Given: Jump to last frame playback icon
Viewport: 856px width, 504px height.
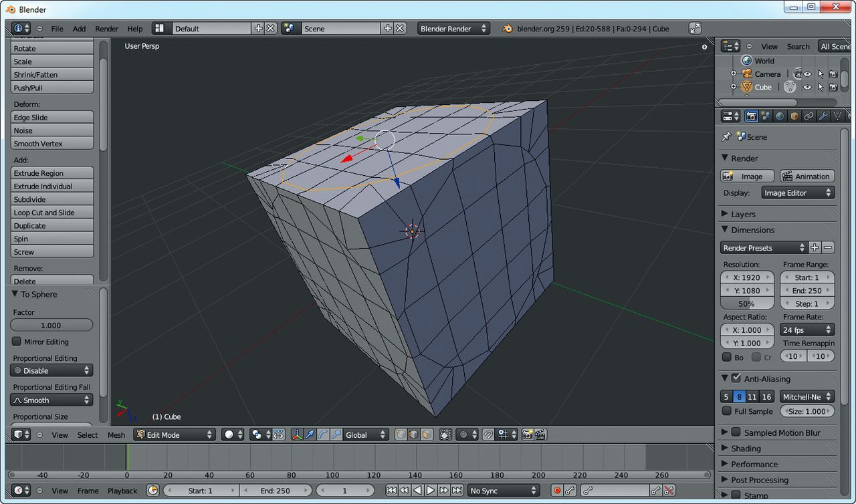Looking at the screenshot, I should 457,491.
